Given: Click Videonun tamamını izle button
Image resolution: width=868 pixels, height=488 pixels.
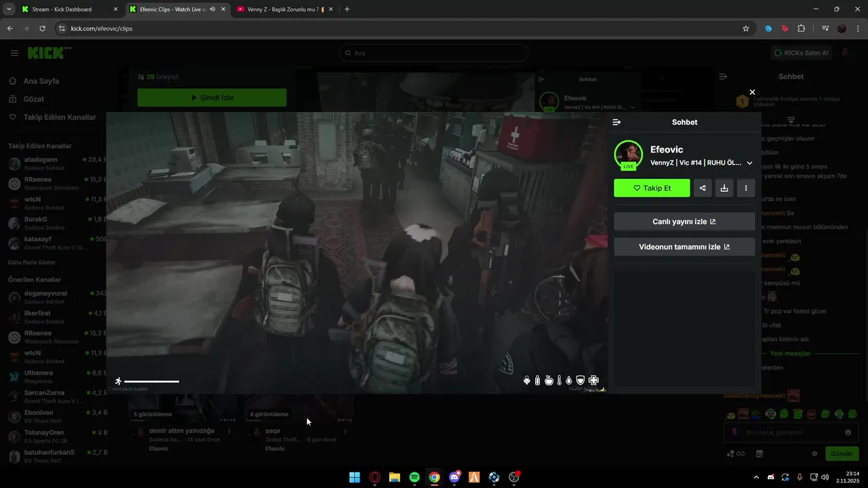Looking at the screenshot, I should click(x=684, y=247).
